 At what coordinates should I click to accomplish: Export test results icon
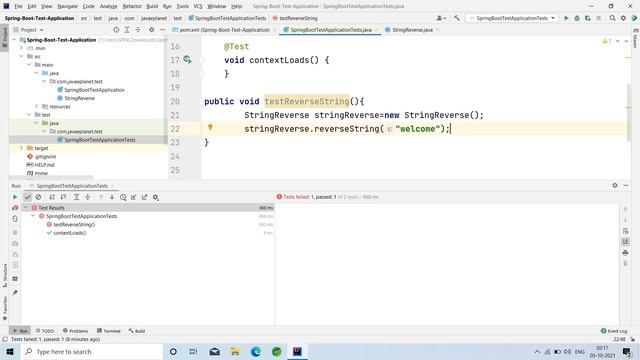coord(144,197)
